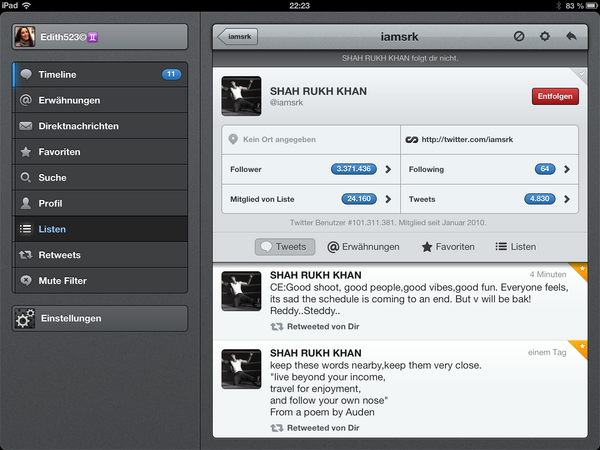Click the location pin icon
This screenshot has width=600, height=450.
point(233,139)
